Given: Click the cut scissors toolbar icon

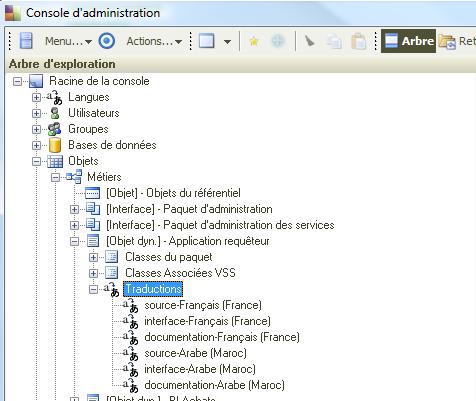Looking at the screenshot, I should point(310,41).
